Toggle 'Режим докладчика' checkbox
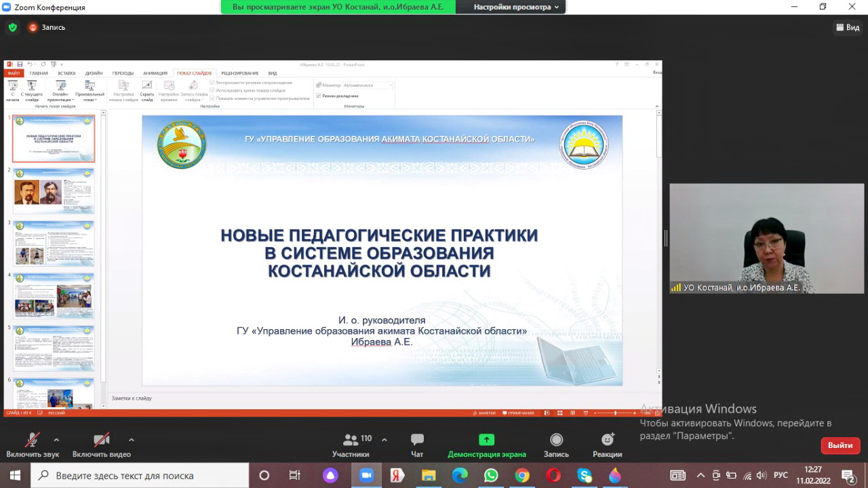This screenshot has height=488, width=868. pyautogui.click(x=318, y=96)
